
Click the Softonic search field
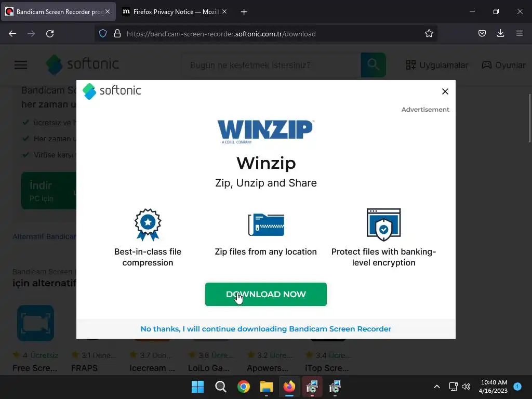[x=271, y=65]
